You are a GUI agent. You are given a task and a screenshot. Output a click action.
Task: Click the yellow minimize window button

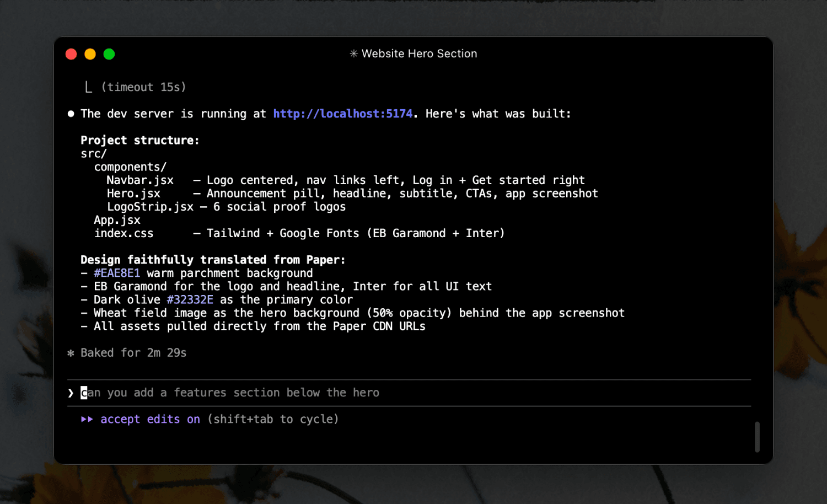[90, 54]
